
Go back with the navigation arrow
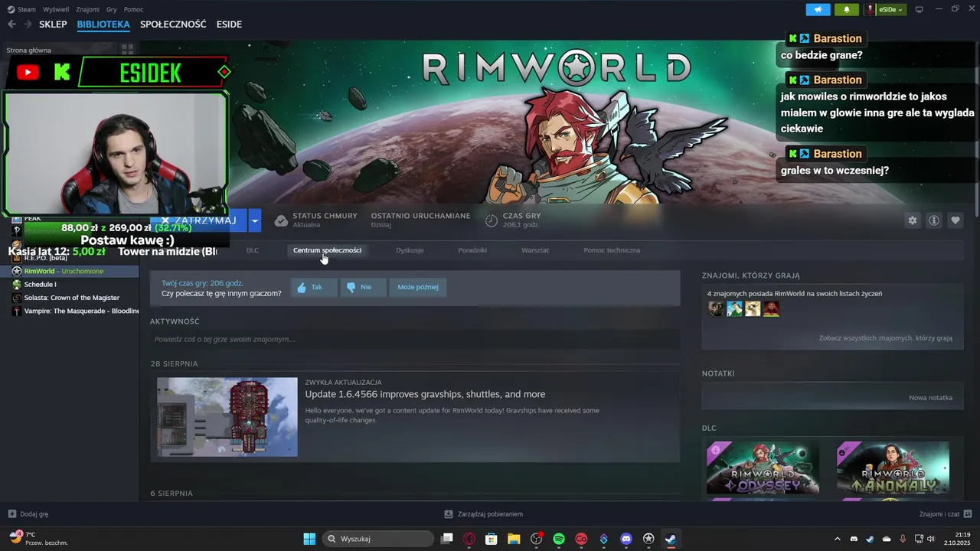pos(11,24)
